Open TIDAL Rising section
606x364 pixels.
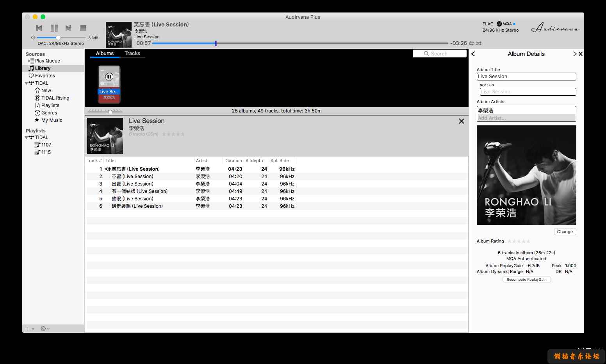click(x=55, y=98)
